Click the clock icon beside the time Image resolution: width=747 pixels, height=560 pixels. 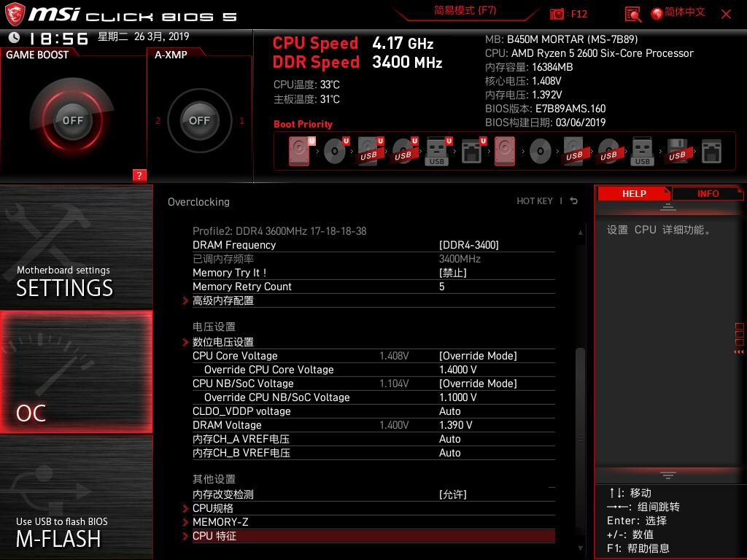(x=14, y=38)
